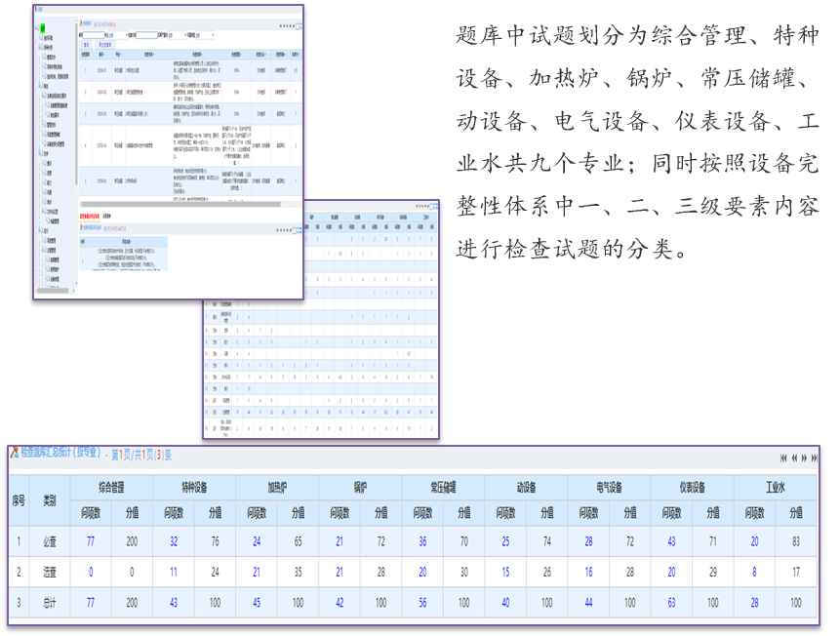Open 必查 question count 36 under 常压储罐
The width and height of the screenshot is (840, 636).
coord(422,541)
